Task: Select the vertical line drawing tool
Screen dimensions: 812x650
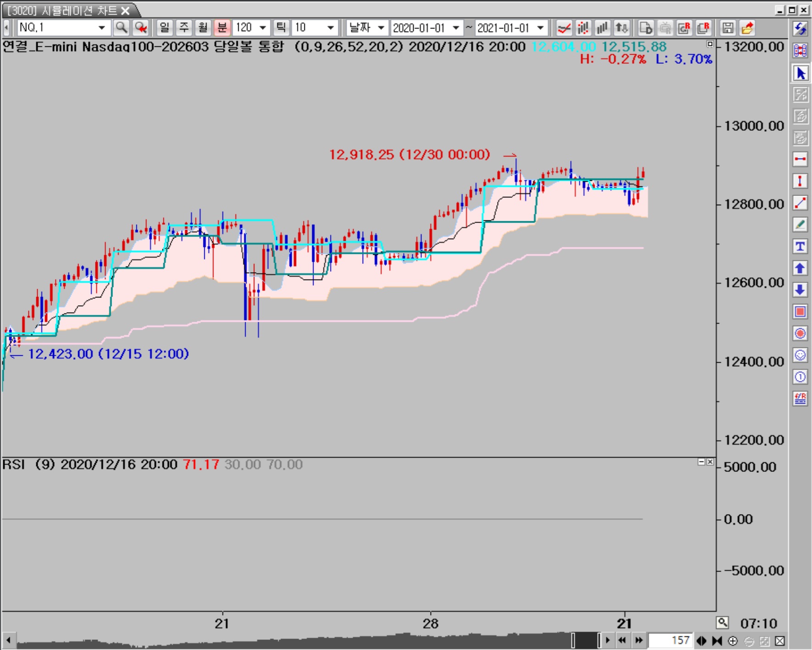Action: click(x=800, y=181)
